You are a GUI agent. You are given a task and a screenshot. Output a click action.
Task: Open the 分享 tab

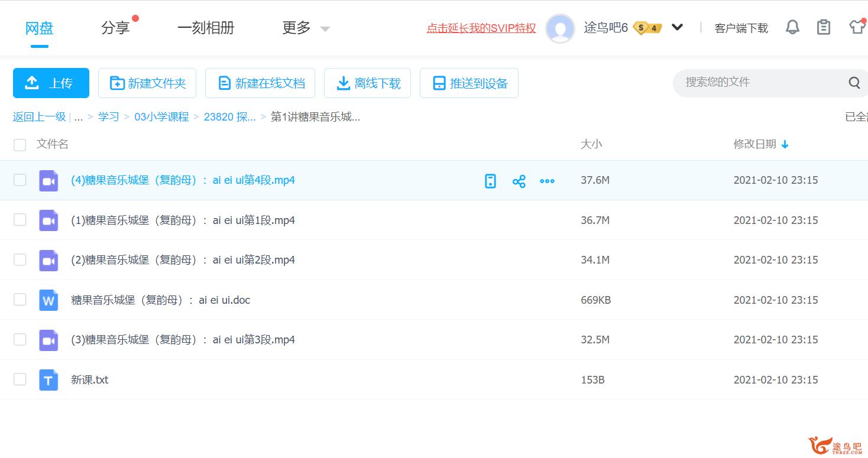coord(115,28)
